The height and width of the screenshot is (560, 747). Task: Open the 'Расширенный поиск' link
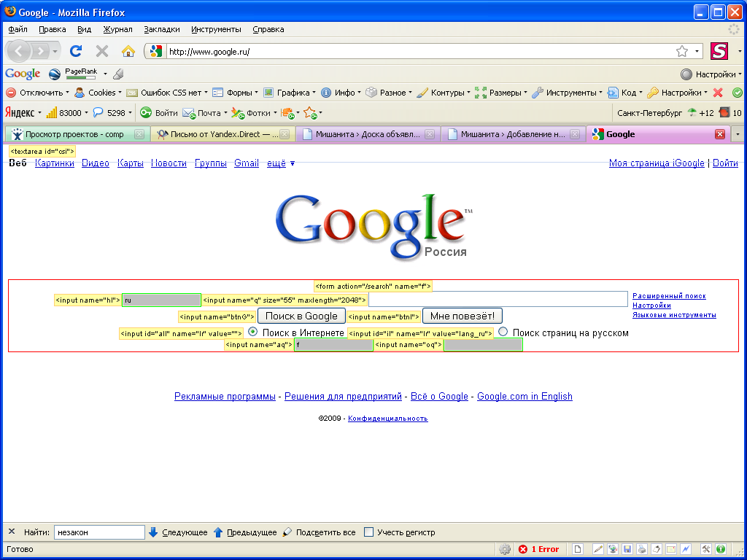click(669, 296)
